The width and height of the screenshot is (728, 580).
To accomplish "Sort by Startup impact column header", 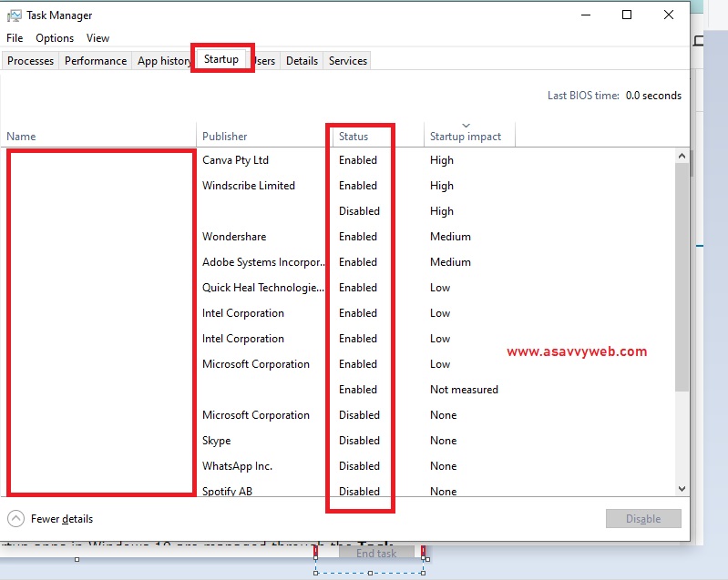I will (x=466, y=137).
